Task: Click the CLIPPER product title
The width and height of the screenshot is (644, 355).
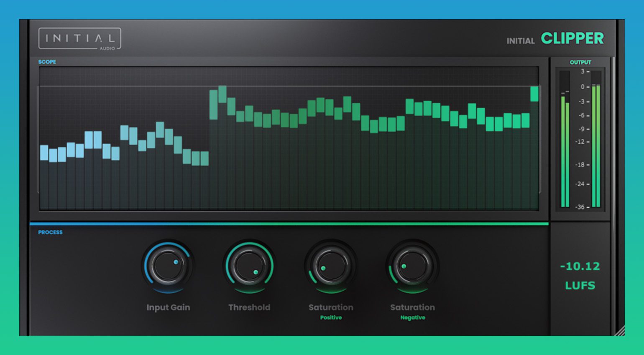Action: point(572,38)
